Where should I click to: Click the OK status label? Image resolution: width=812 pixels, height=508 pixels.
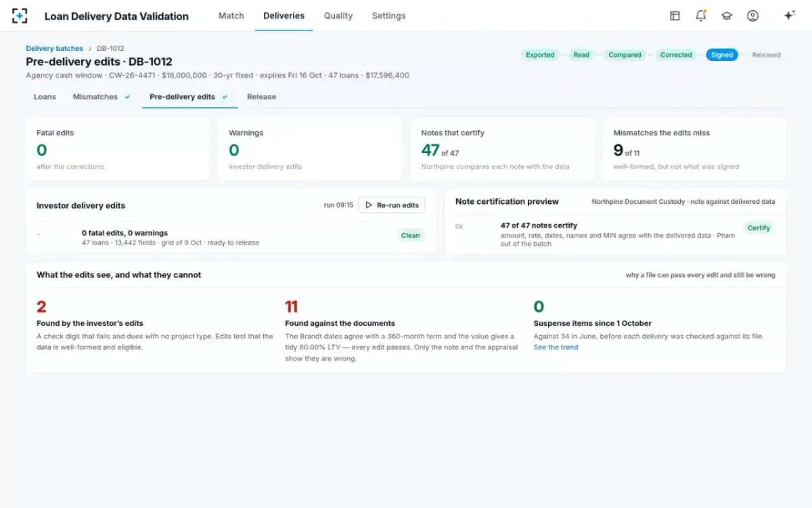click(459, 227)
